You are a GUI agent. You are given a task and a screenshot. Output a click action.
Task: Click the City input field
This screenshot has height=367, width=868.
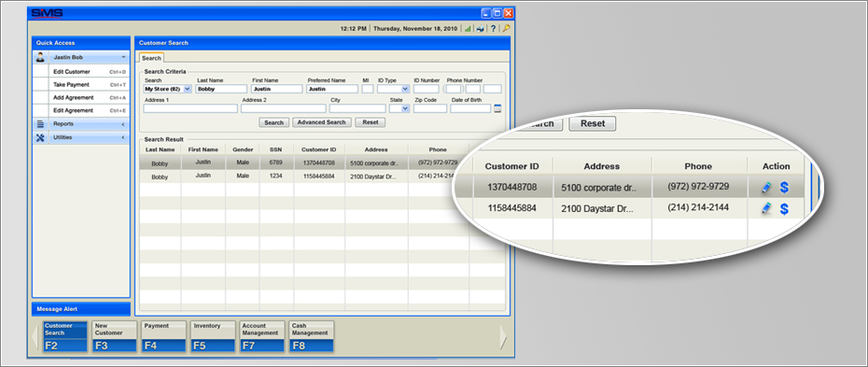tap(357, 108)
